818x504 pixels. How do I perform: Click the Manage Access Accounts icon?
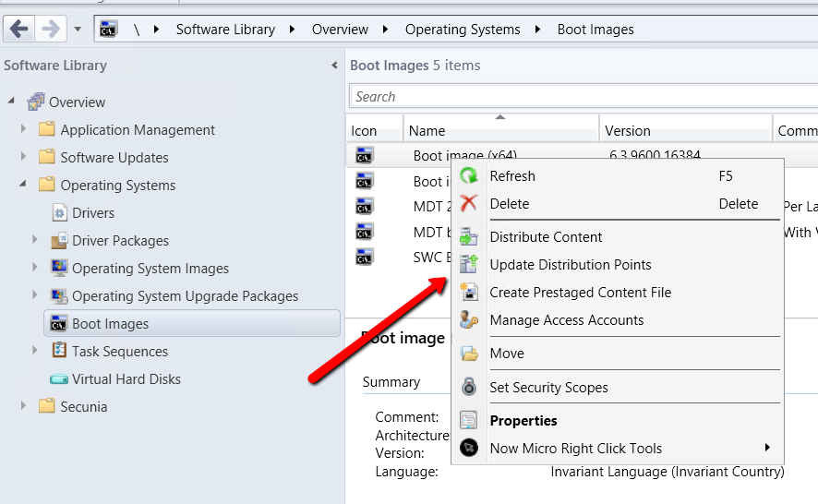[x=469, y=320]
